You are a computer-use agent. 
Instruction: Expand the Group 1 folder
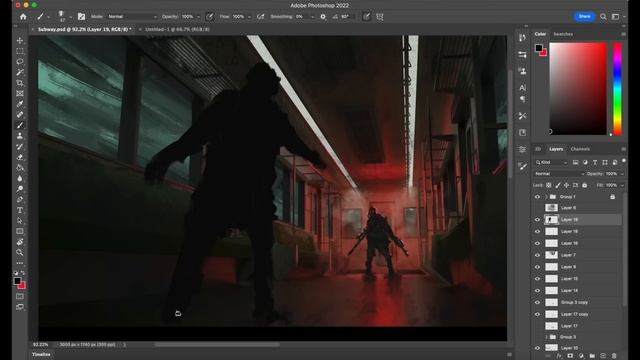pos(546,197)
